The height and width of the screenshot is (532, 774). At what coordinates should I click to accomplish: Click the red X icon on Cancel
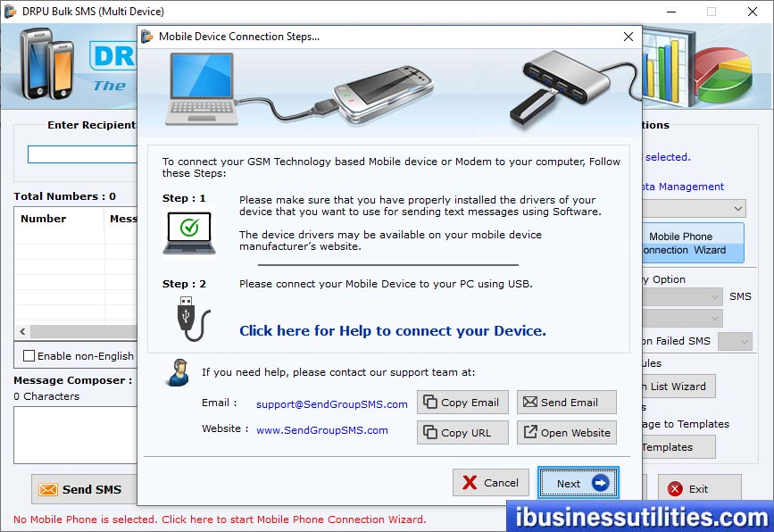[470, 483]
